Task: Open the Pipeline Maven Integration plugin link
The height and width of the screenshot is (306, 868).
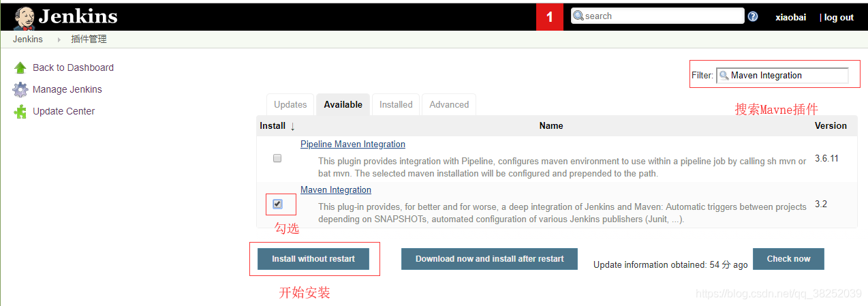Action: click(x=352, y=144)
